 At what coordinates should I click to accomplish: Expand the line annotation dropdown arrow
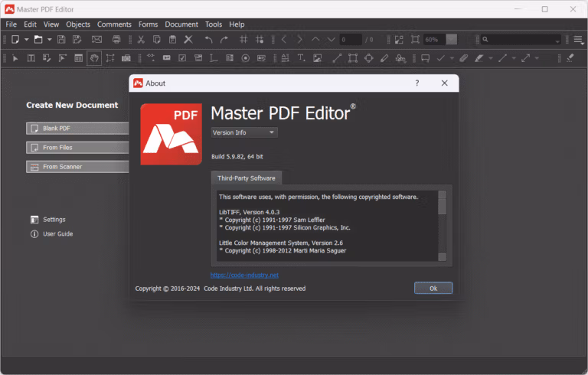[514, 58]
